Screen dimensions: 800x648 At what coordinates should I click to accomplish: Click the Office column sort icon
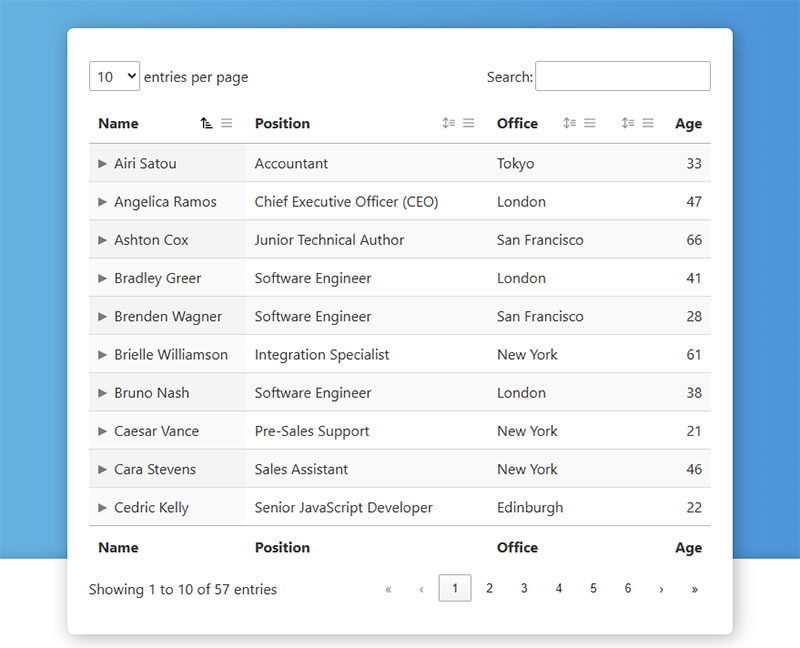coord(569,123)
